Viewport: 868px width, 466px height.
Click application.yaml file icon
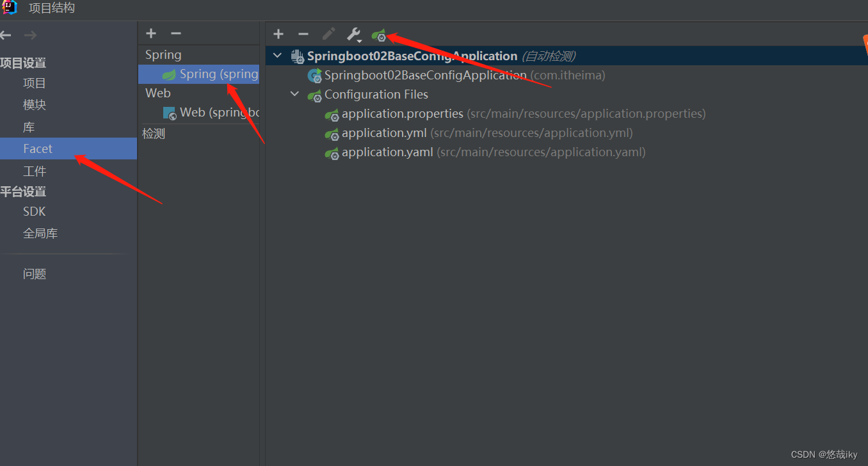click(332, 153)
